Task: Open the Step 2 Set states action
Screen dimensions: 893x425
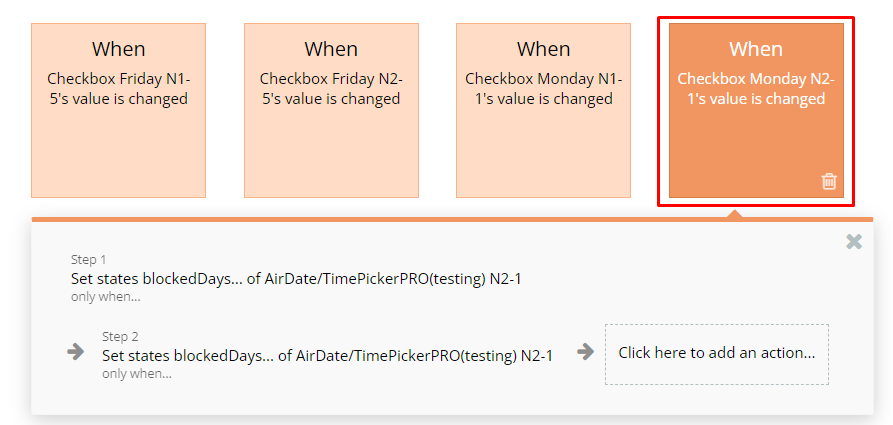Action: pos(327,356)
